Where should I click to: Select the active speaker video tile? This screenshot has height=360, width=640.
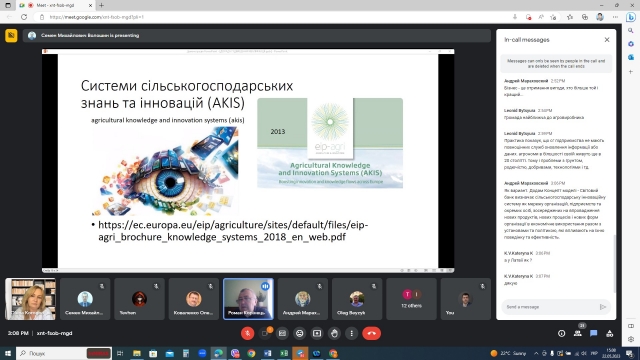pos(248,299)
